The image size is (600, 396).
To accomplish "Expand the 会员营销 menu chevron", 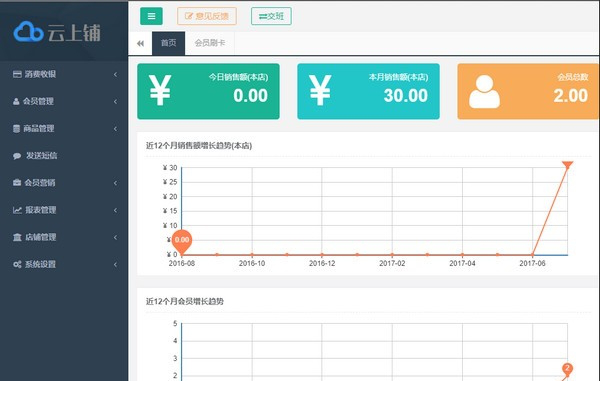I will click(x=116, y=183).
